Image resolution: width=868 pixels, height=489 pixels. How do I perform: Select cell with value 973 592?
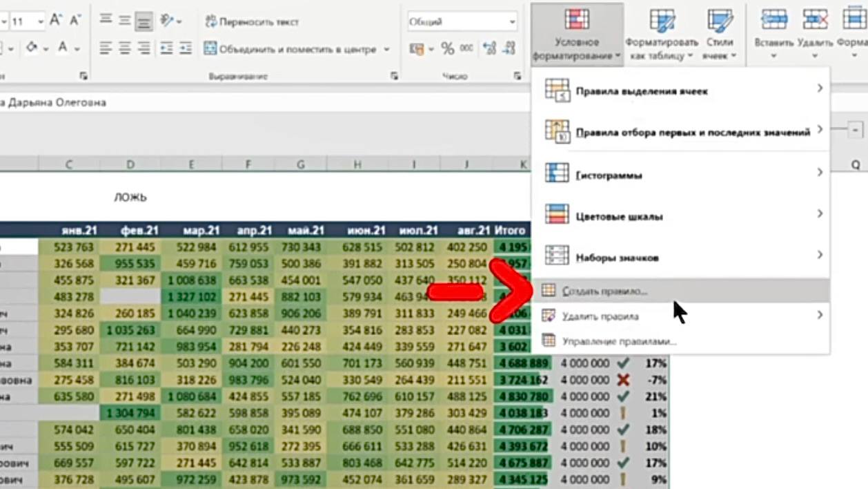[x=300, y=479]
